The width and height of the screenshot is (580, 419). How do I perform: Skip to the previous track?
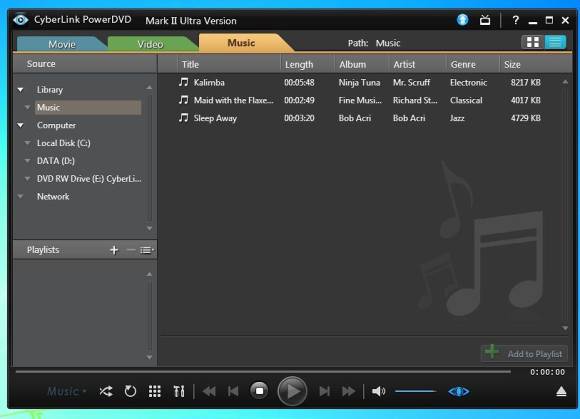pyautogui.click(x=233, y=391)
